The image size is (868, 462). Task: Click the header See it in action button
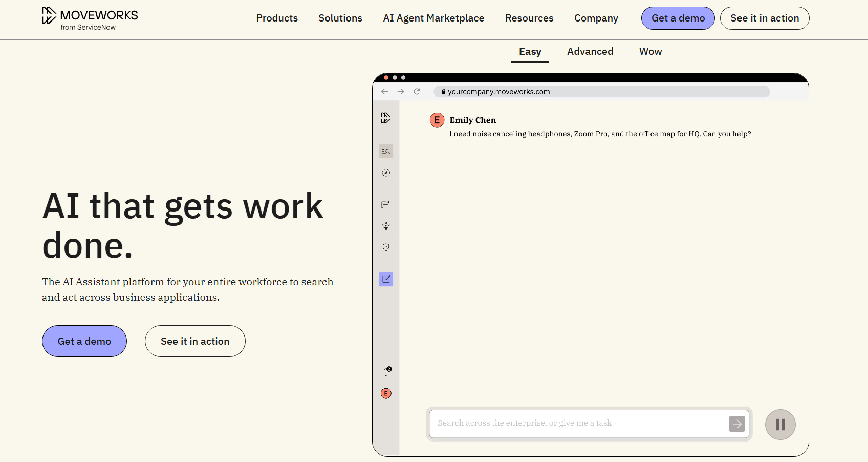coord(765,18)
